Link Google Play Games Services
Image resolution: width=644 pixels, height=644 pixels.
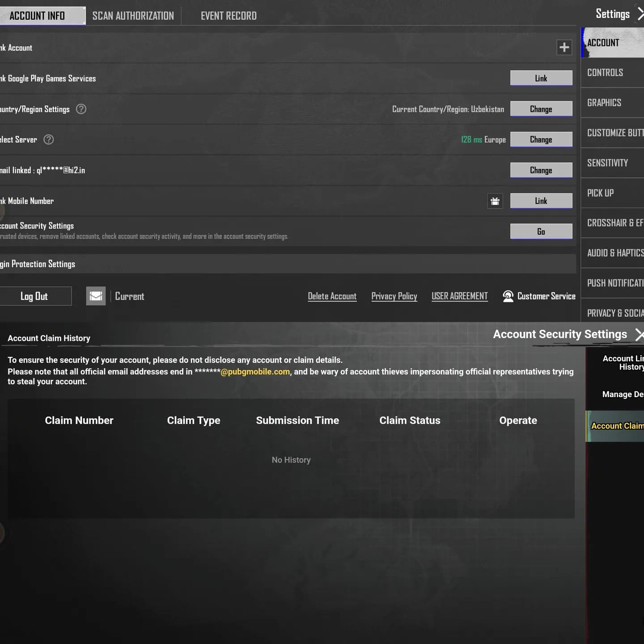click(541, 78)
